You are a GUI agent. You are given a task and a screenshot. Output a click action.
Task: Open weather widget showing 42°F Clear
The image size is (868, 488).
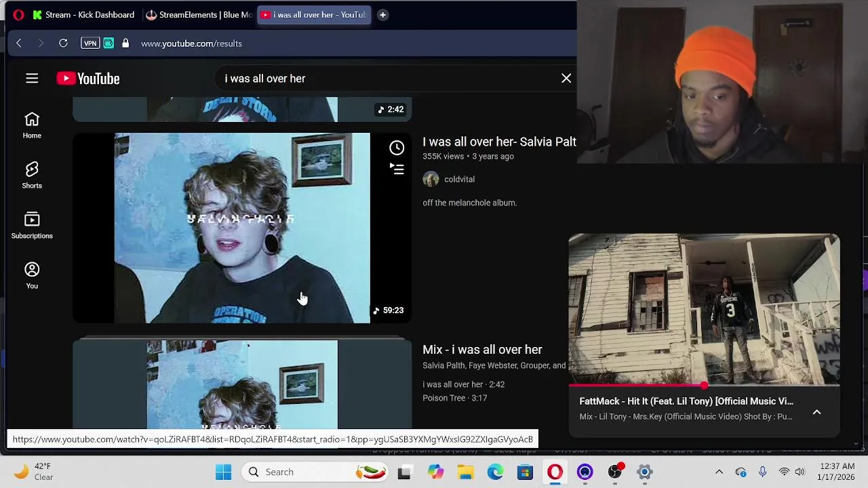pos(32,472)
